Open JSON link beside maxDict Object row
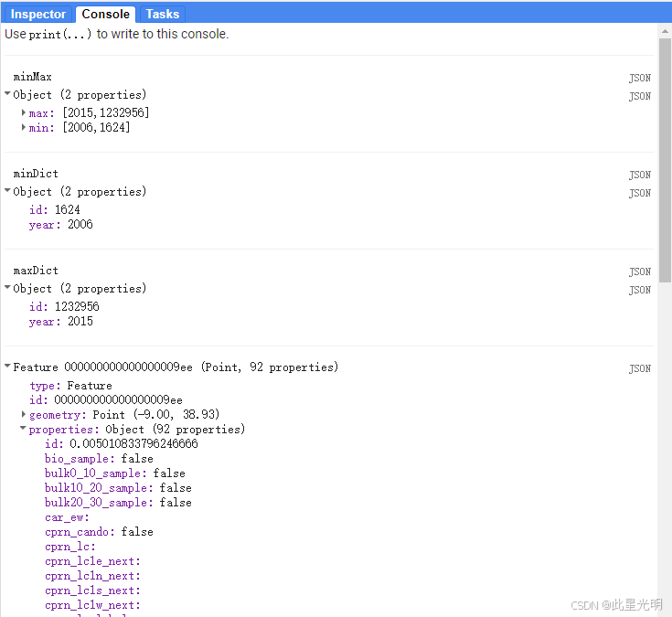Screen dimensions: 672x617 tap(639, 290)
